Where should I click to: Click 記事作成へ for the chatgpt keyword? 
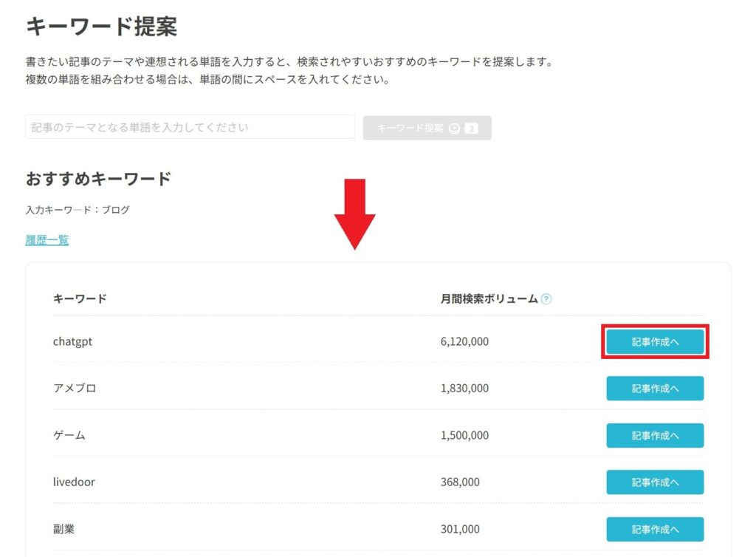click(x=655, y=342)
